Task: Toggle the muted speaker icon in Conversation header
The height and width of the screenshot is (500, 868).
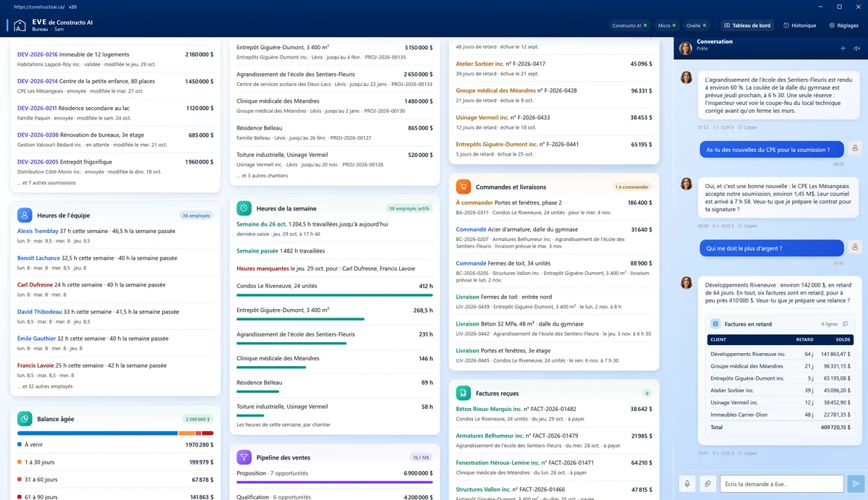Action: pos(857,48)
